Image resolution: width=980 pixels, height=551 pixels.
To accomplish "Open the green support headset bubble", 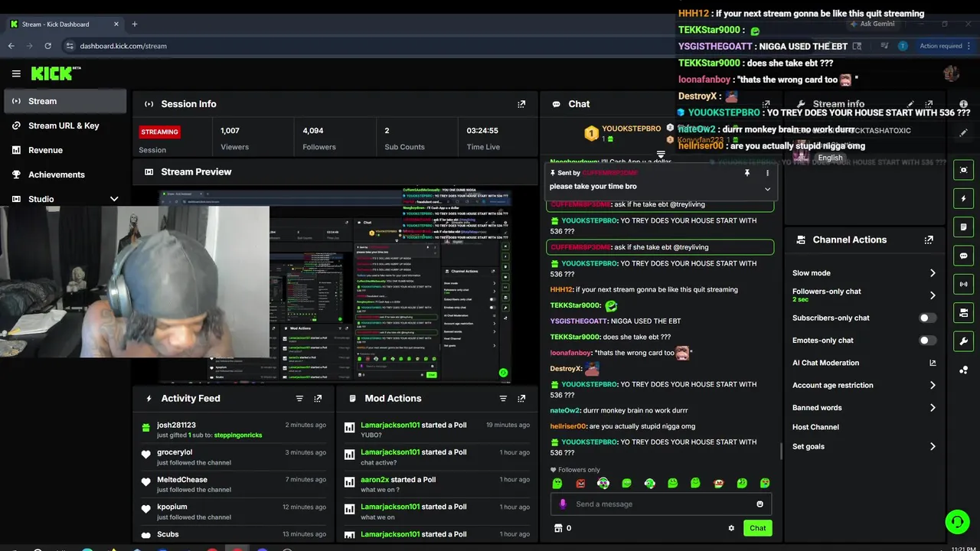I will 957,522.
